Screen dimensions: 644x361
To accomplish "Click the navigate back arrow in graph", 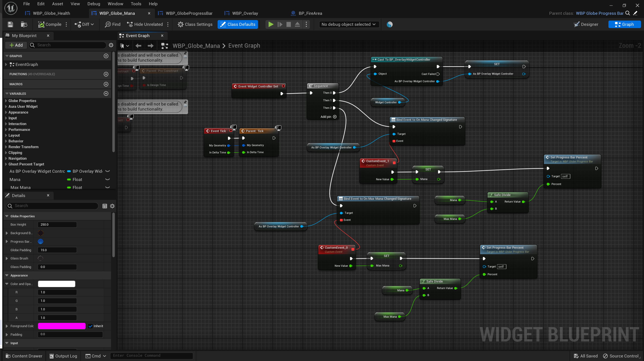I will [138, 46].
